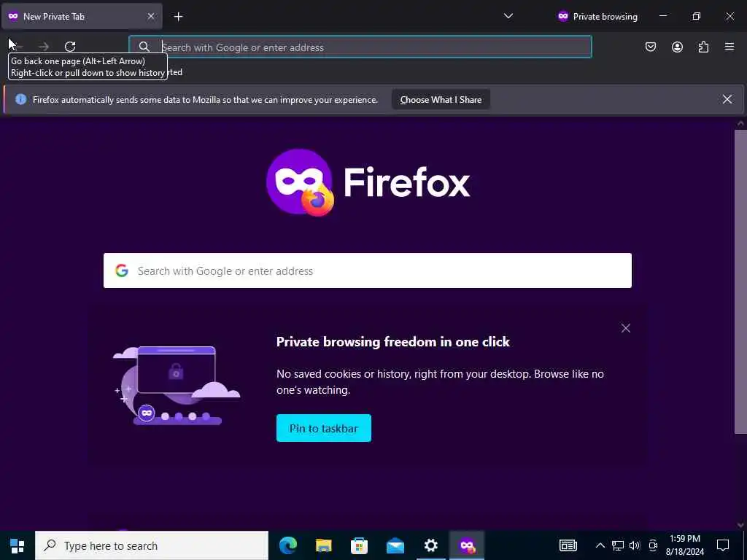Open the Windows Start menu

point(18,545)
